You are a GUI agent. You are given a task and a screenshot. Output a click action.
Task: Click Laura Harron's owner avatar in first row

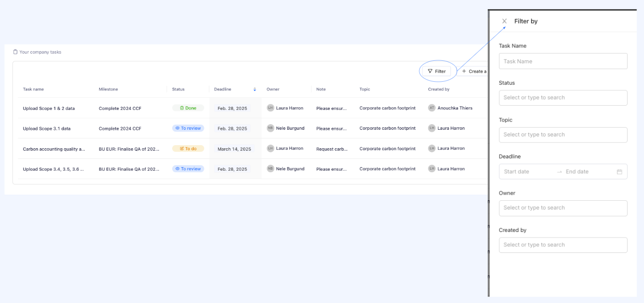tap(270, 108)
